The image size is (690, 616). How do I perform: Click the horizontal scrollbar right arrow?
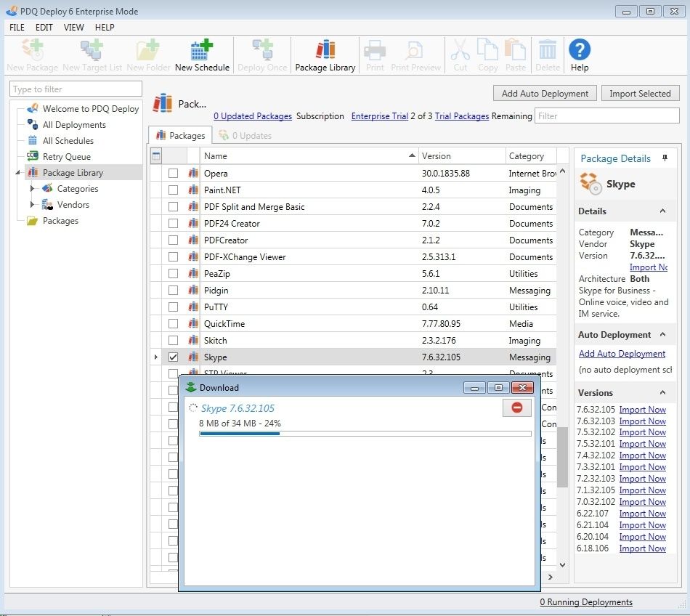click(x=550, y=576)
